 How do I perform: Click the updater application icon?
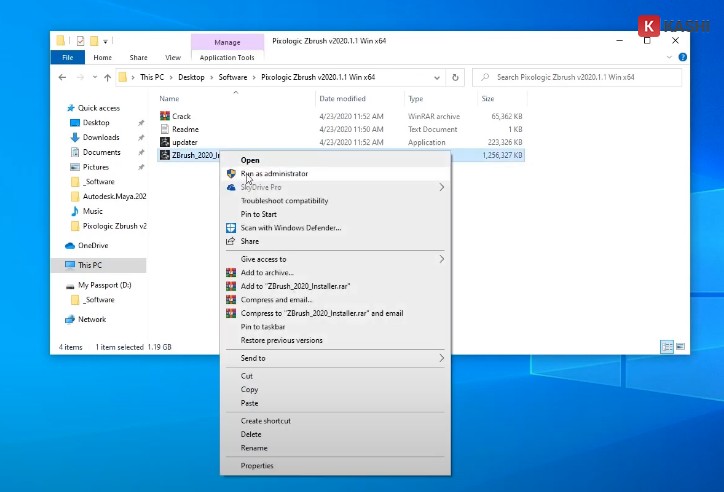[x=165, y=142]
